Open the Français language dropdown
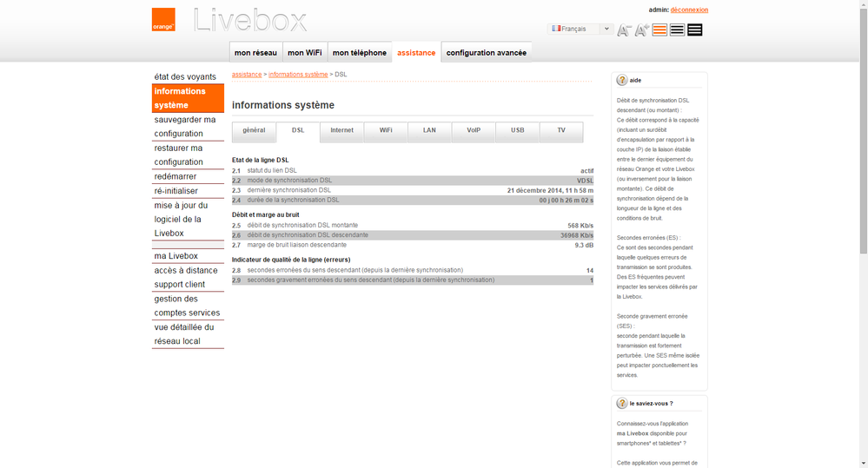868x468 pixels. [580, 29]
